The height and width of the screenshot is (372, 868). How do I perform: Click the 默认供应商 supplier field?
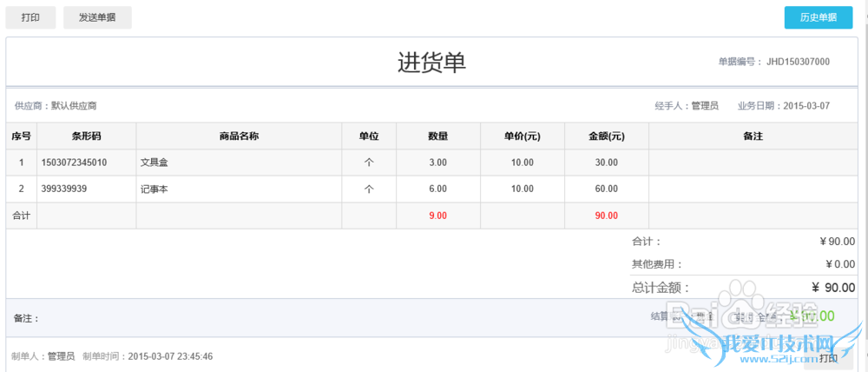(x=74, y=106)
